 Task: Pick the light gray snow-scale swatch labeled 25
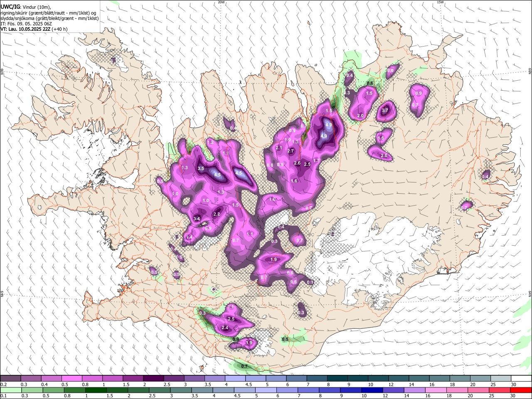[500, 379]
